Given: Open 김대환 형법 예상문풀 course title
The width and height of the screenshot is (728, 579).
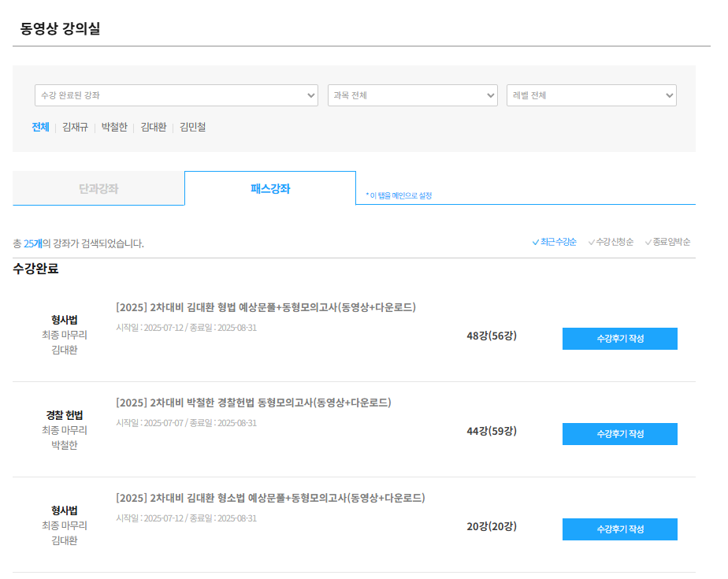Looking at the screenshot, I should click(x=266, y=307).
